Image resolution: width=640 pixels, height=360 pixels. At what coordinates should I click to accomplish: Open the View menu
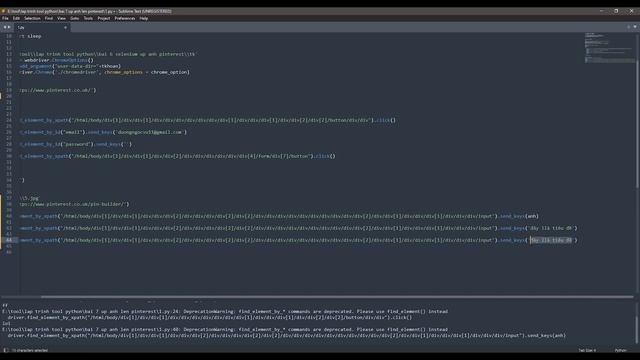point(62,18)
